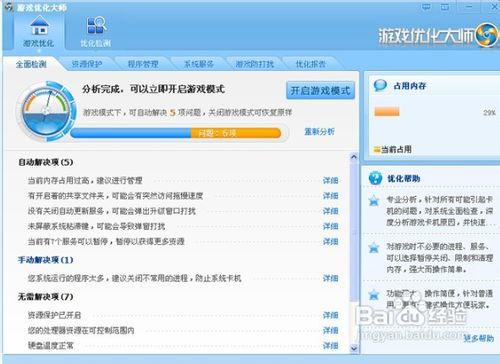
Task: Open the 优化检测 section
Action: coord(96,31)
